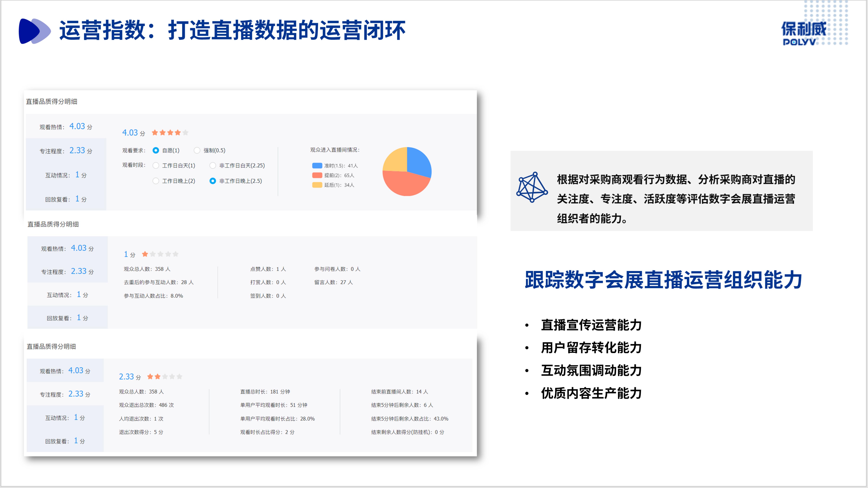Click the star rating next to 4.03 分
This screenshot has width=868, height=488.
[170, 133]
